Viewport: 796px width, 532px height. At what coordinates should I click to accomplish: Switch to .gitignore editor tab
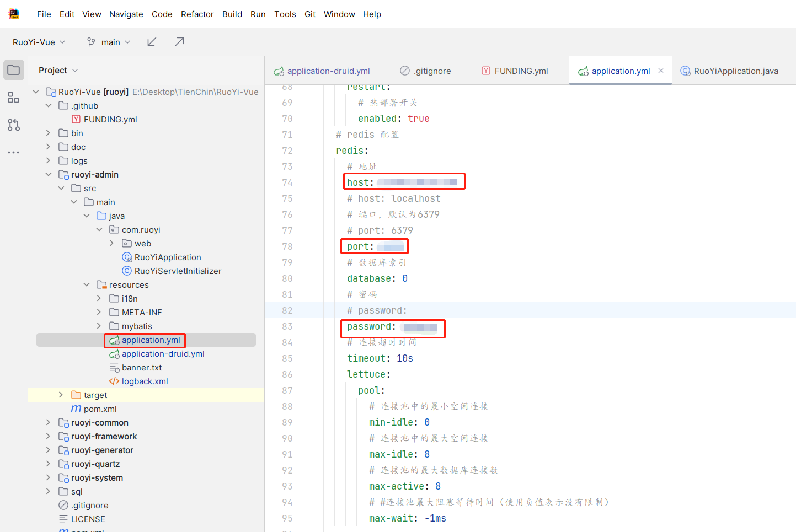click(x=425, y=71)
